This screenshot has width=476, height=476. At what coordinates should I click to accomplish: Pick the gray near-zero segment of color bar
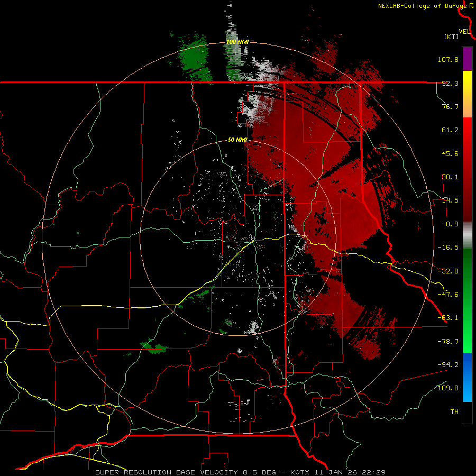pos(467,235)
